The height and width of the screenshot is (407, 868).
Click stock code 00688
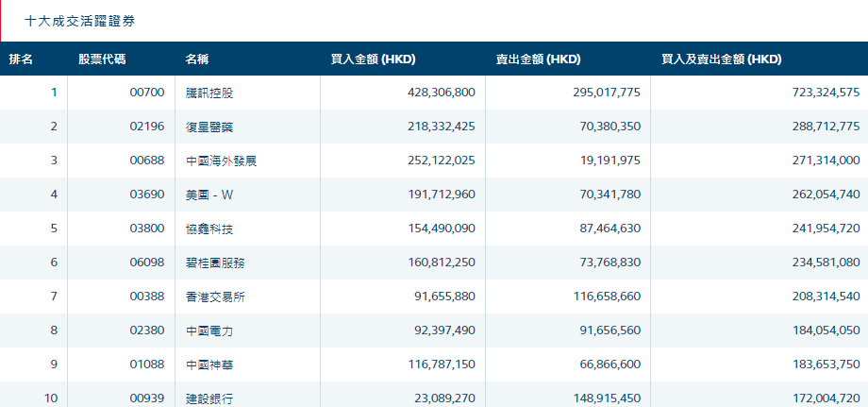[x=147, y=161]
